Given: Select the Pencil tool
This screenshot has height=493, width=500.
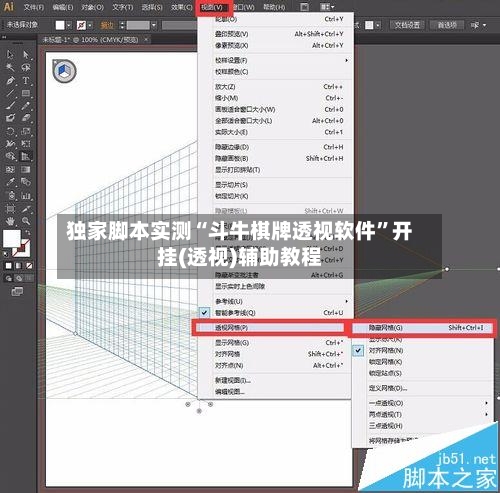Looking at the screenshot, I should pos(26,106).
